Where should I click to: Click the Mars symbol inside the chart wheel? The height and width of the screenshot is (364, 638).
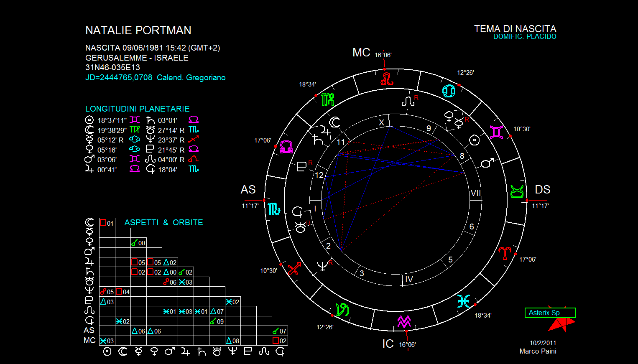point(487,163)
